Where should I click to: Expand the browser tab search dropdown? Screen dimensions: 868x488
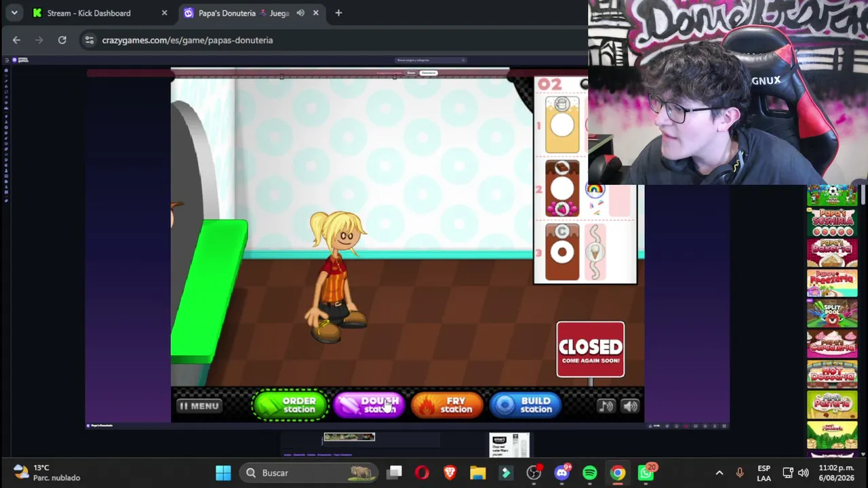tap(14, 13)
